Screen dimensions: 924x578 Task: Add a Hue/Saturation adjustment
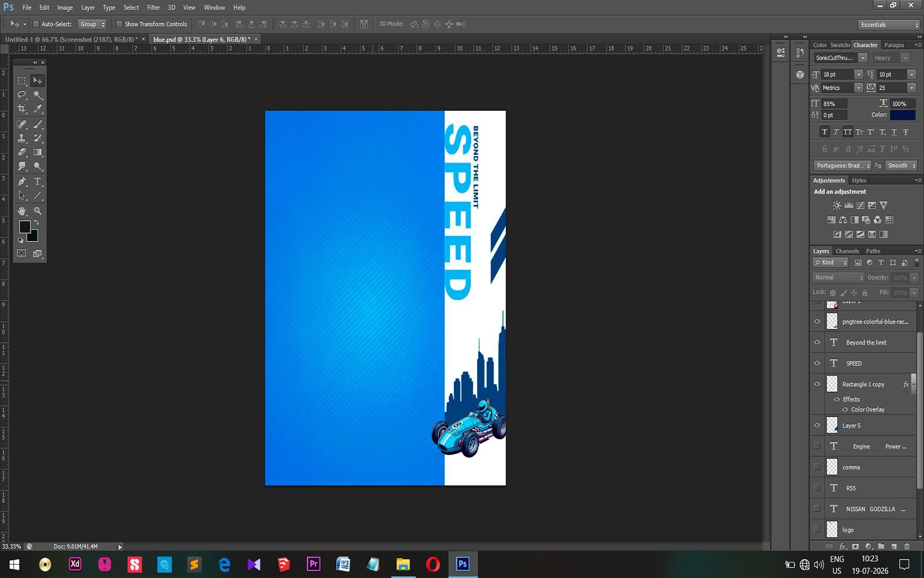click(x=831, y=220)
